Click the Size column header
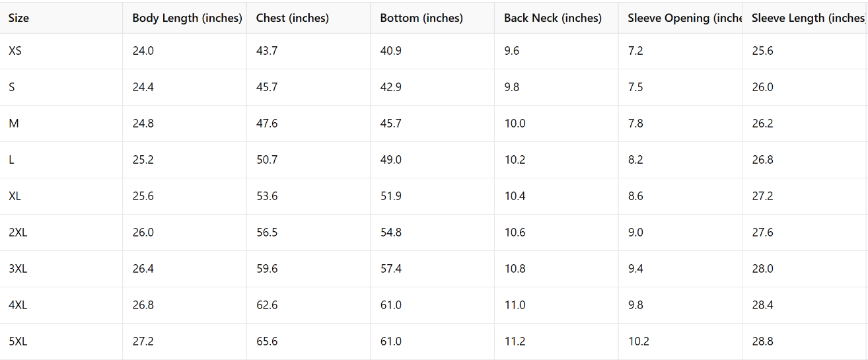 [18, 18]
